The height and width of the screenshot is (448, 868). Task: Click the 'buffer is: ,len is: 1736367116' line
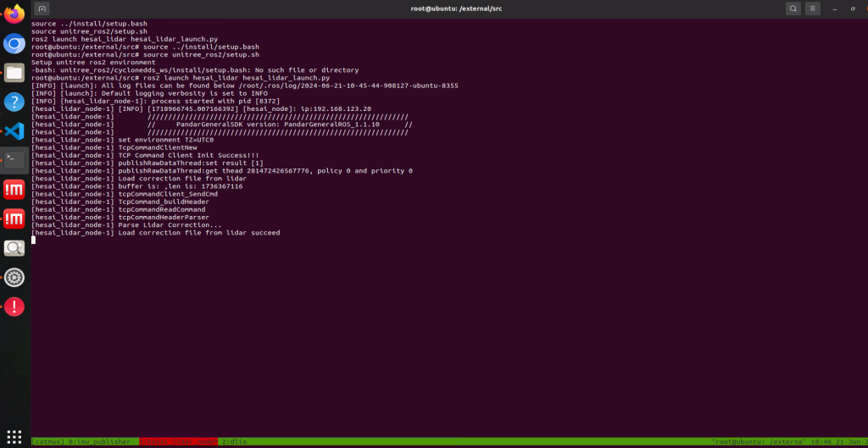[136, 186]
